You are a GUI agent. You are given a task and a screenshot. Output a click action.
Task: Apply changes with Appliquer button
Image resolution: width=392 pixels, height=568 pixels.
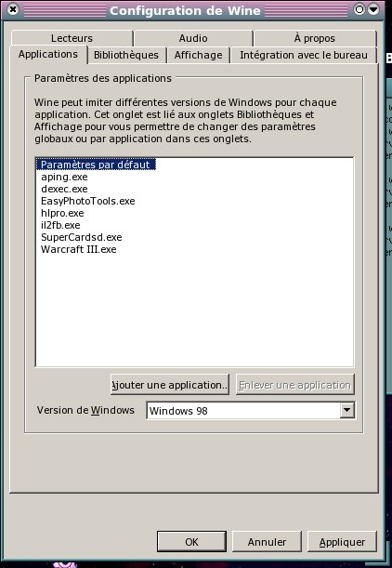click(x=342, y=542)
